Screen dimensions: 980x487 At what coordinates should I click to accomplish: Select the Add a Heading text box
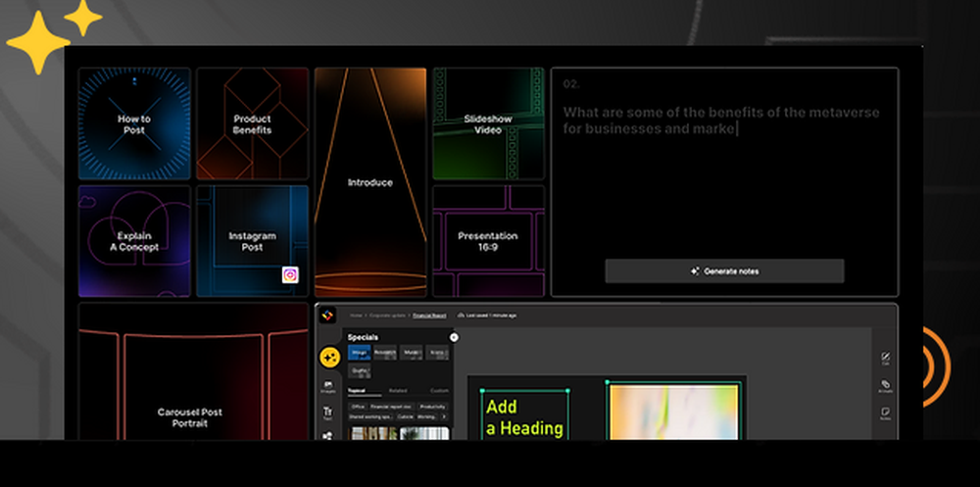(525, 415)
